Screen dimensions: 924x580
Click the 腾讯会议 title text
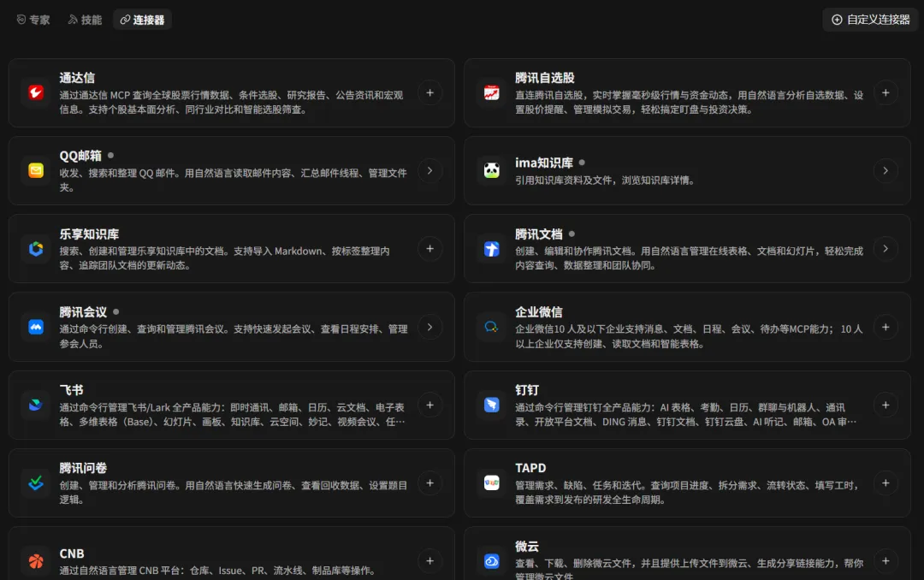[83, 311]
